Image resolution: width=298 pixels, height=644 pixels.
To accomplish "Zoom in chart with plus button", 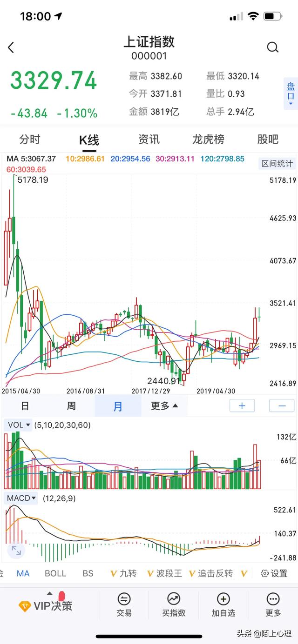I will pos(242,406).
